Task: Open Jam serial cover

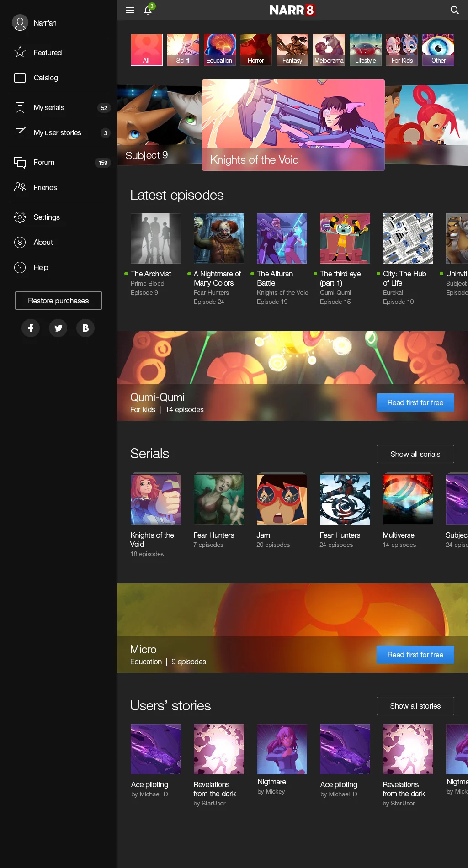Action: coord(282,499)
